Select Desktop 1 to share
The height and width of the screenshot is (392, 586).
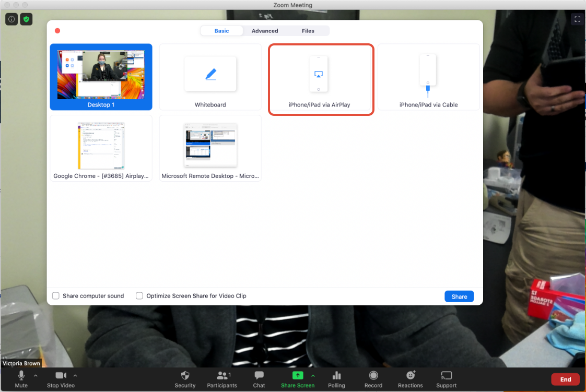coord(101,77)
